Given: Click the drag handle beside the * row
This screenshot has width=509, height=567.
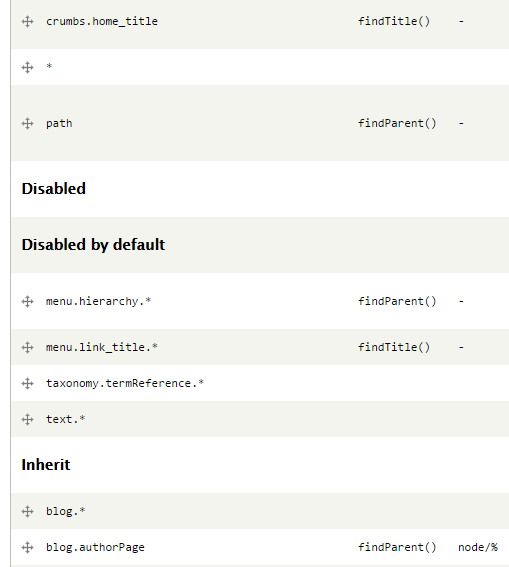Looking at the screenshot, I should point(27,67).
